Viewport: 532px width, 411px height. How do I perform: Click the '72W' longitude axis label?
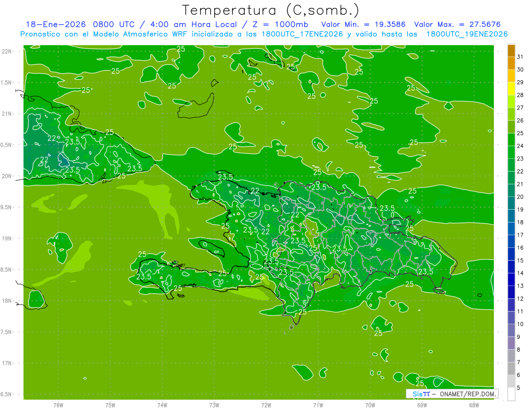[x=266, y=405]
